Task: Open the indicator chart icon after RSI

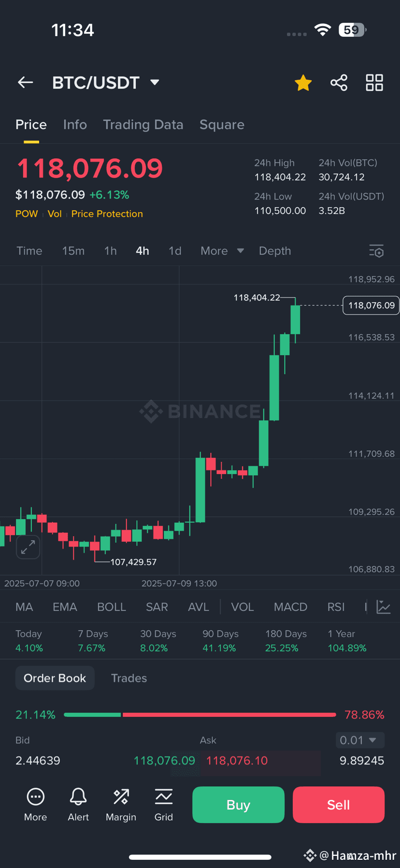Action: tap(384, 607)
